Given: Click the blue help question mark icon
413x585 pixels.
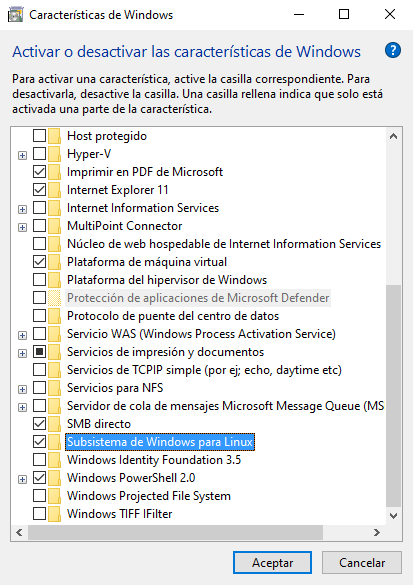Looking at the screenshot, I should [x=393, y=50].
